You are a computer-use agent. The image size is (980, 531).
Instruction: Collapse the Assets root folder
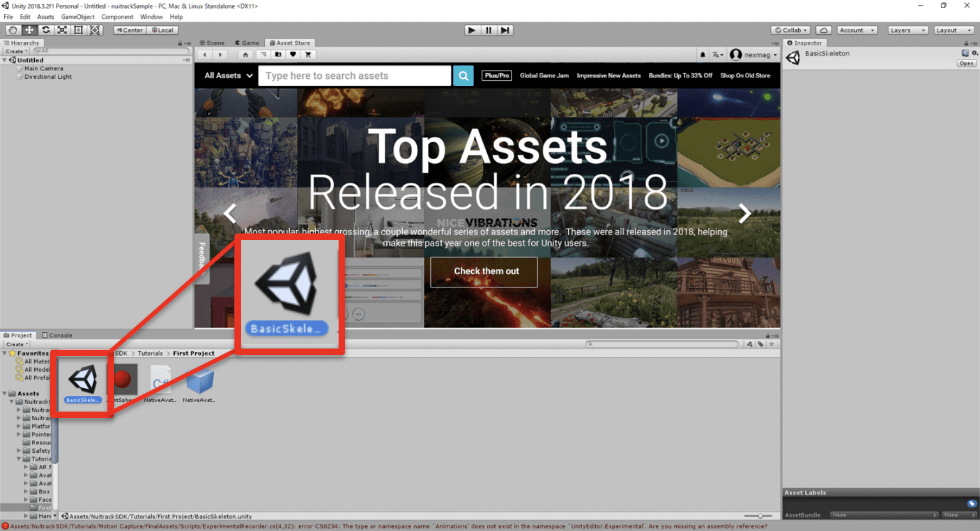coord(5,394)
